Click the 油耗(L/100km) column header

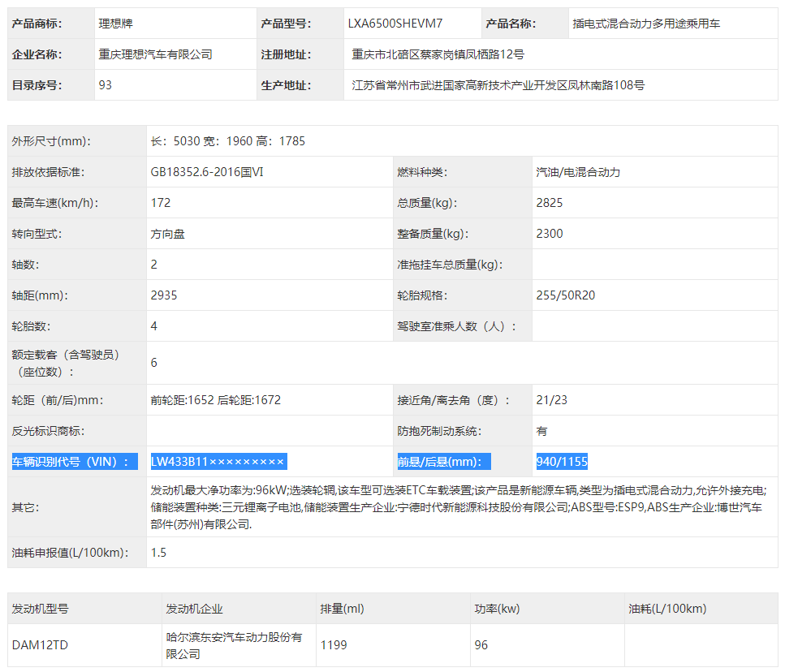[667, 609]
